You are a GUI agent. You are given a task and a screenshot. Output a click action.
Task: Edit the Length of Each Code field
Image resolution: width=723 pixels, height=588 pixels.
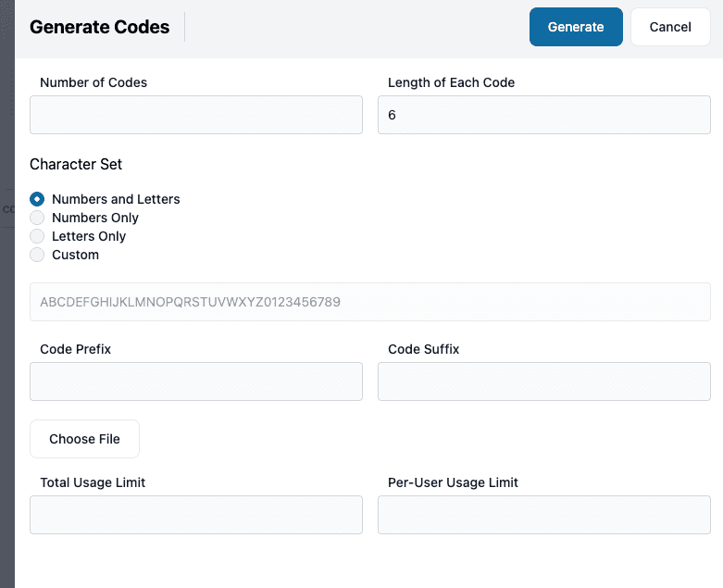click(544, 115)
